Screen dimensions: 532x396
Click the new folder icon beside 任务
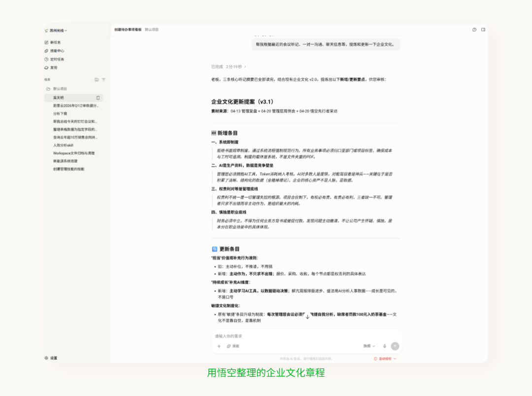pyautogui.click(x=97, y=79)
